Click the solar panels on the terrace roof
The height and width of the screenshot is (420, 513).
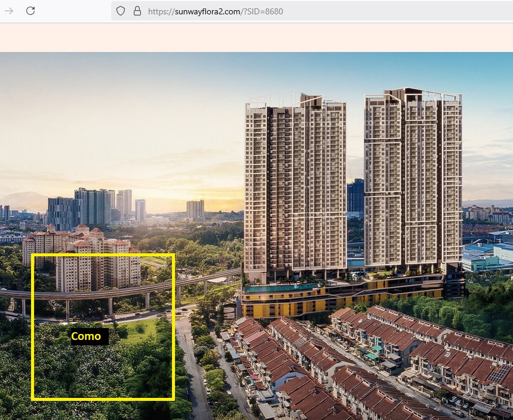coord(499,375)
